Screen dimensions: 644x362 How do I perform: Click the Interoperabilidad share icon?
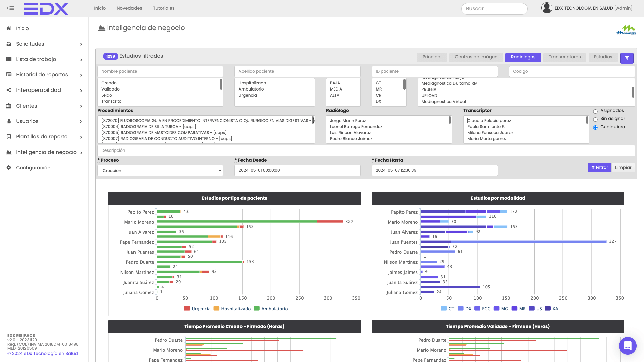coord(9,90)
